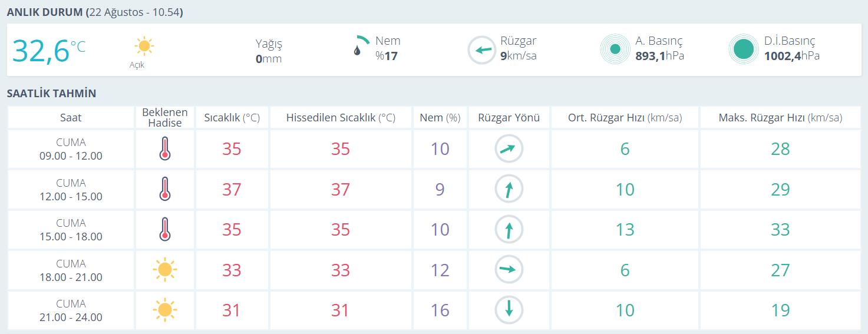
Task: Click the Maks. Rüzgar Hızı column header
Action: tap(780, 117)
